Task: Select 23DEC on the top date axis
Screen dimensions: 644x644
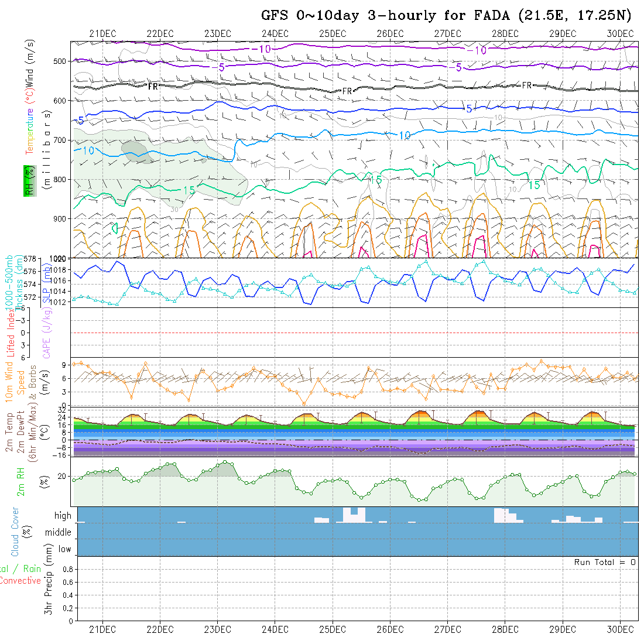Action: pos(217,33)
